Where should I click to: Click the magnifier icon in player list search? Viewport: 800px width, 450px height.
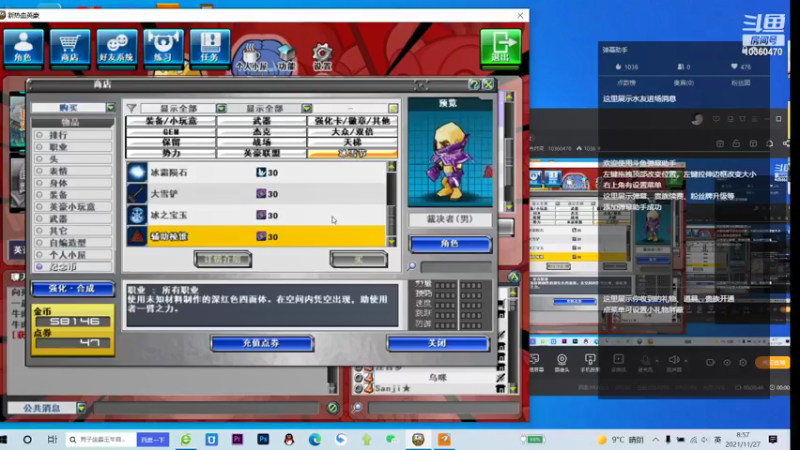pyautogui.click(x=357, y=408)
